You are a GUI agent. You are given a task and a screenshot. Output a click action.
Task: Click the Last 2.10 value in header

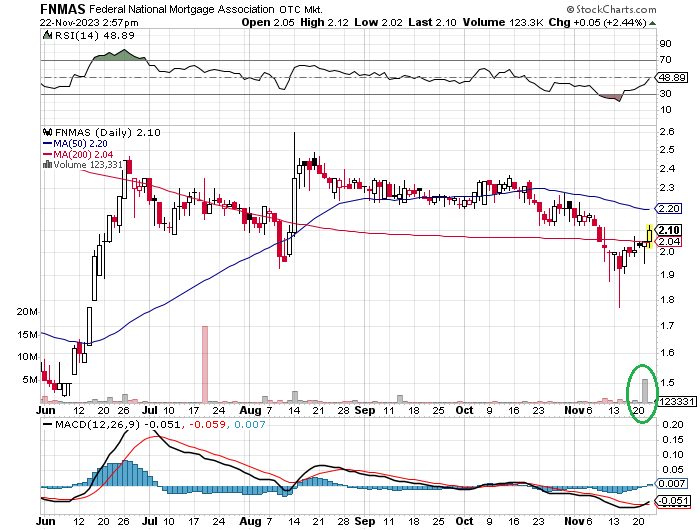(x=432, y=22)
